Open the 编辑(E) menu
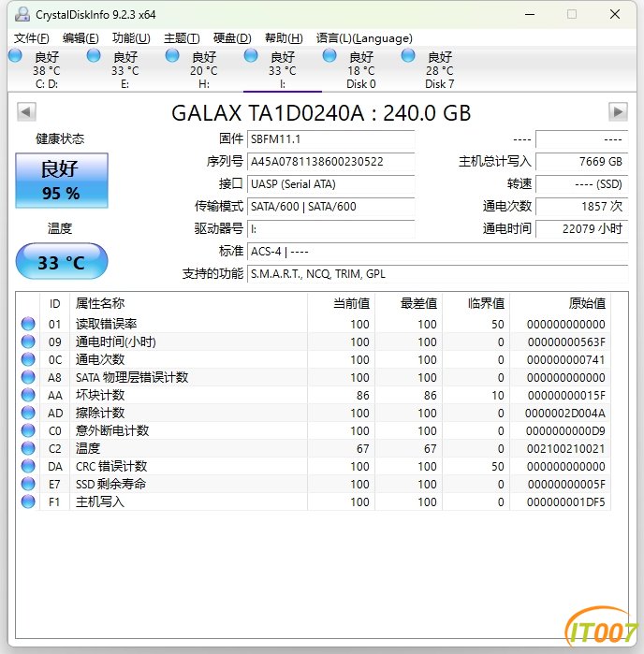 tap(80, 38)
